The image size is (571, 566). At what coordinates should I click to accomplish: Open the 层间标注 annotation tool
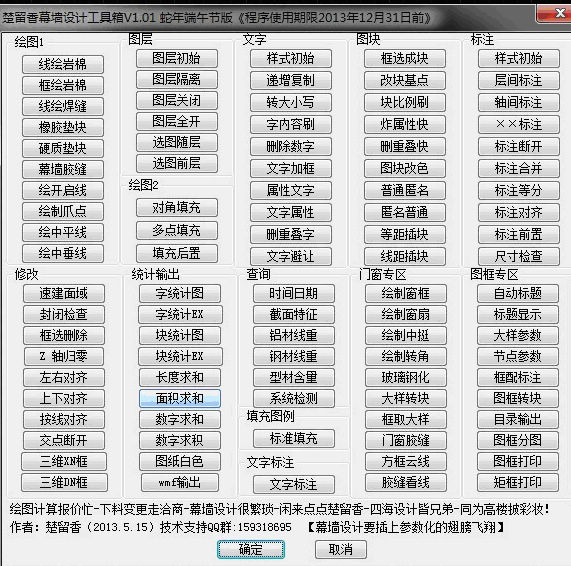[519, 80]
